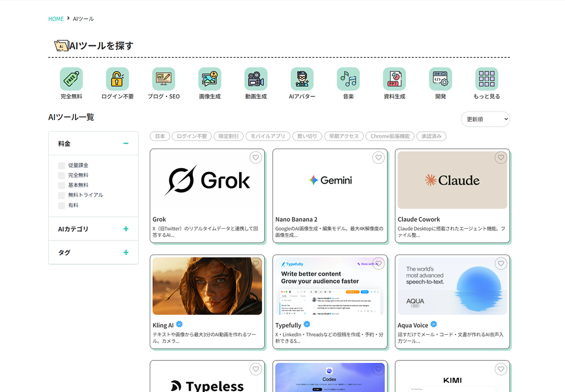Click the AIツール一覧 heading
The width and height of the screenshot is (565, 392).
pos(71,117)
